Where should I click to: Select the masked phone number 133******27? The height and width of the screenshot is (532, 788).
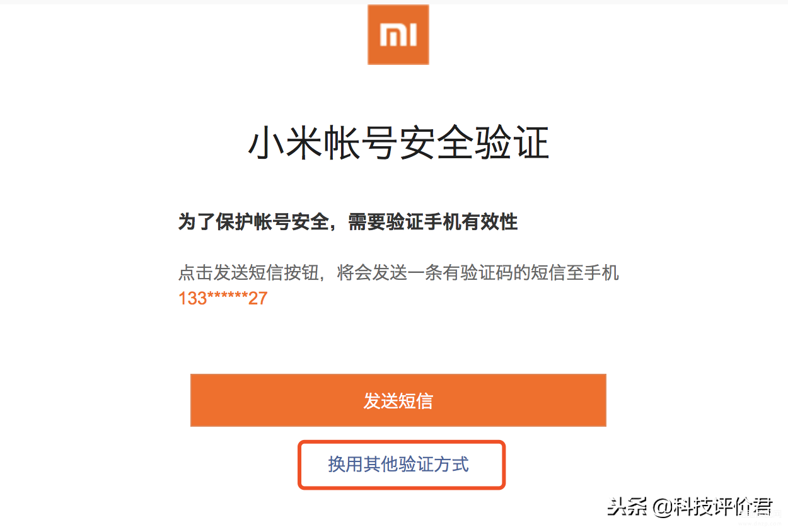pos(223,298)
